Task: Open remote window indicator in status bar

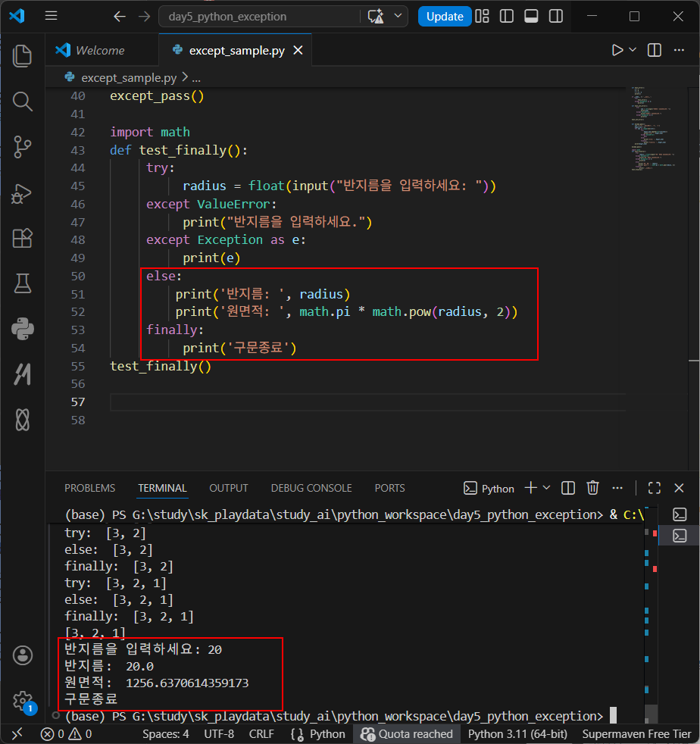Action: pyautogui.click(x=17, y=734)
